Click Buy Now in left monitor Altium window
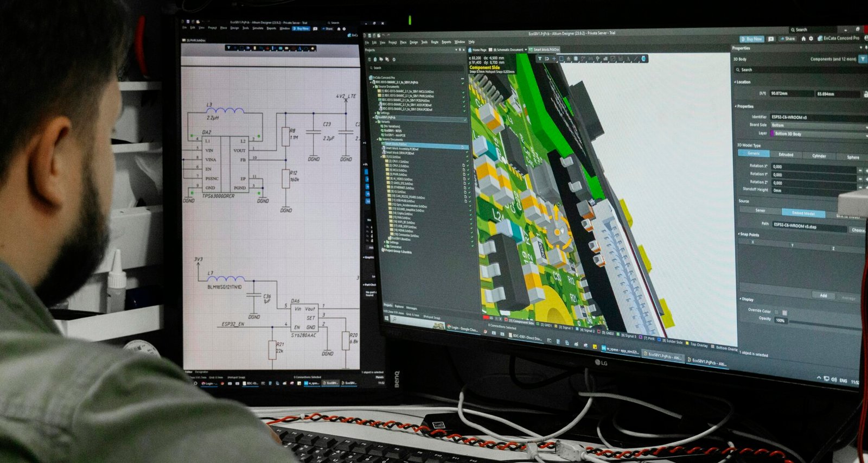 [302, 28]
